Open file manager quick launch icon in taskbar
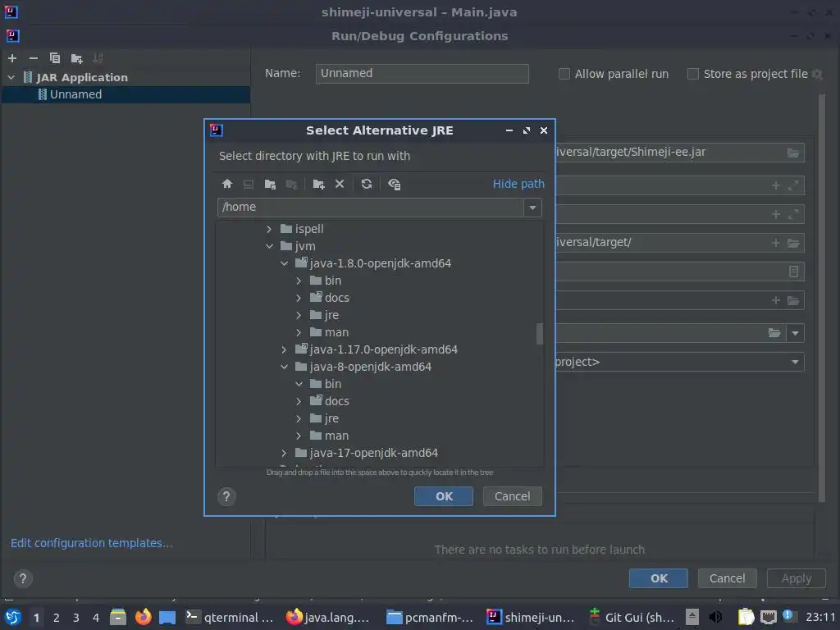 118,617
